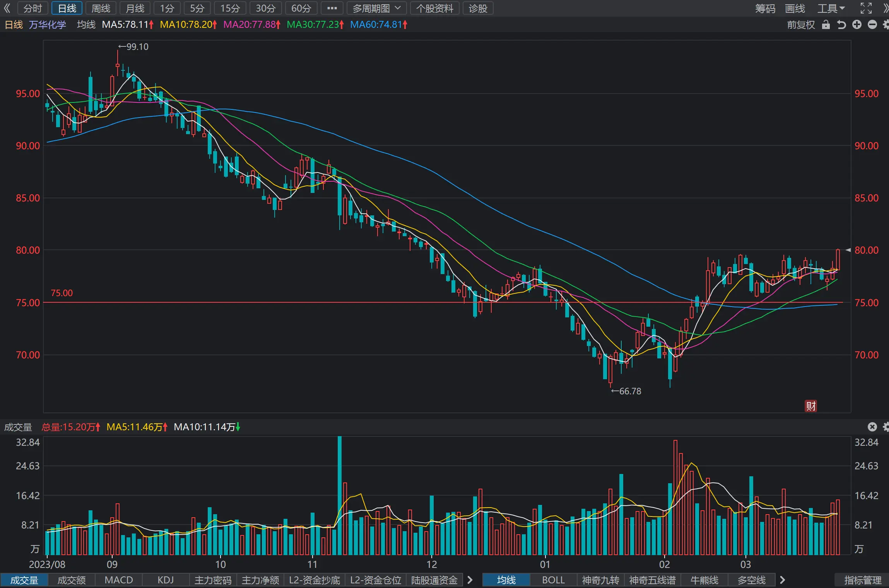This screenshot has height=588, width=889.
Task: Close the 成交量 volume panel
Action: 872,427
